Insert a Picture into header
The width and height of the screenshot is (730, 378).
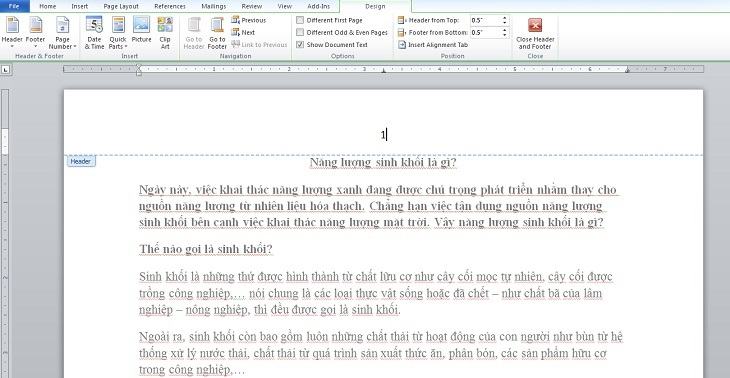click(142, 30)
